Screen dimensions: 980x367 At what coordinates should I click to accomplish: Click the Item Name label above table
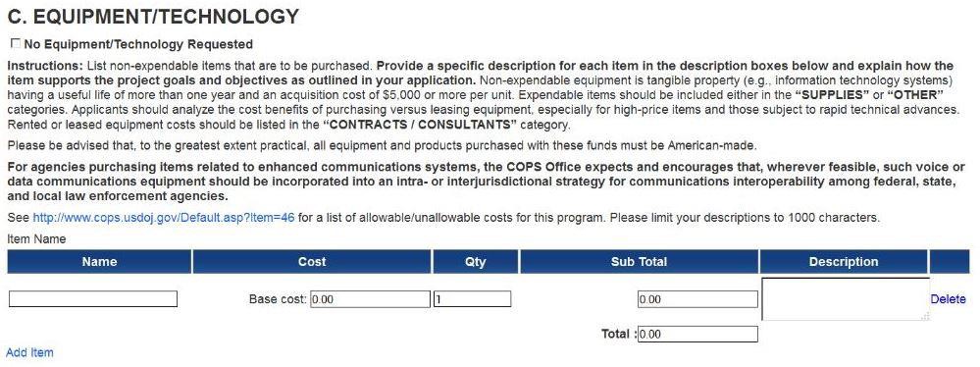[x=36, y=238]
